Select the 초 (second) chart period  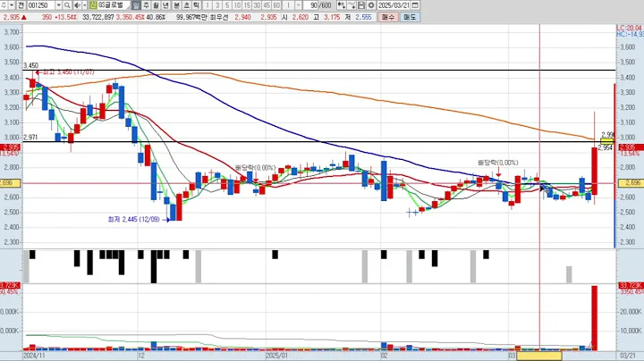click(186, 5)
